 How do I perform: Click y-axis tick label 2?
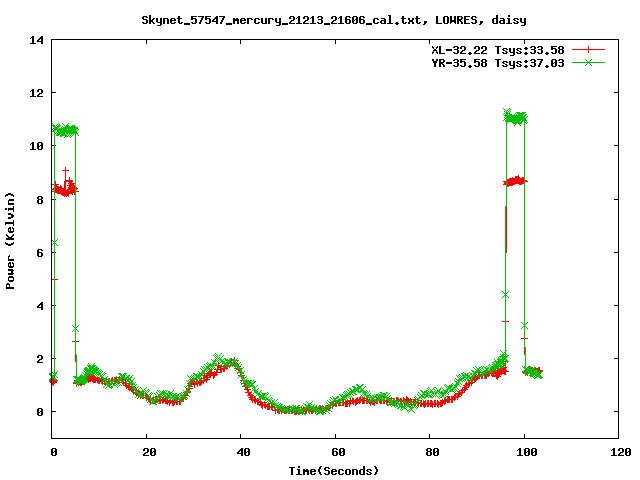point(40,359)
